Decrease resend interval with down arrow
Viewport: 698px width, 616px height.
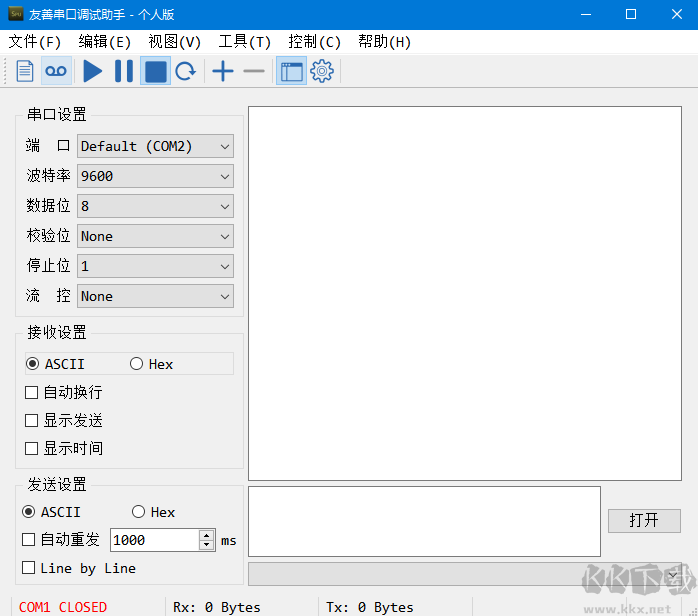pyautogui.click(x=207, y=545)
